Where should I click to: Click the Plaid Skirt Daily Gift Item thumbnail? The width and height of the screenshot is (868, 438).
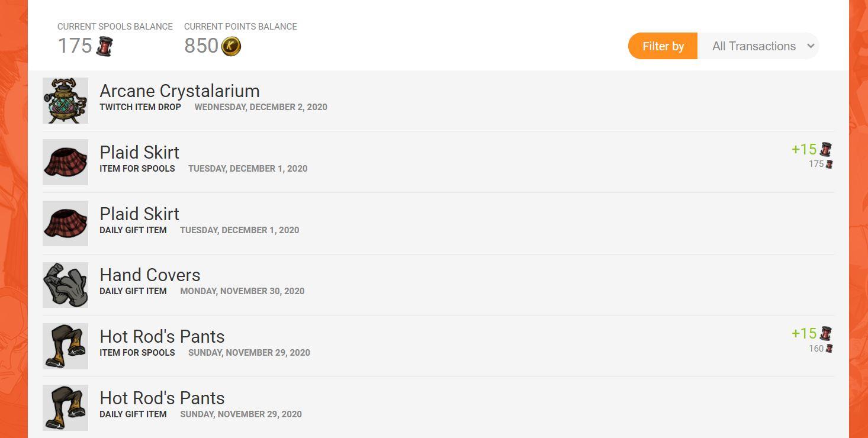click(65, 224)
